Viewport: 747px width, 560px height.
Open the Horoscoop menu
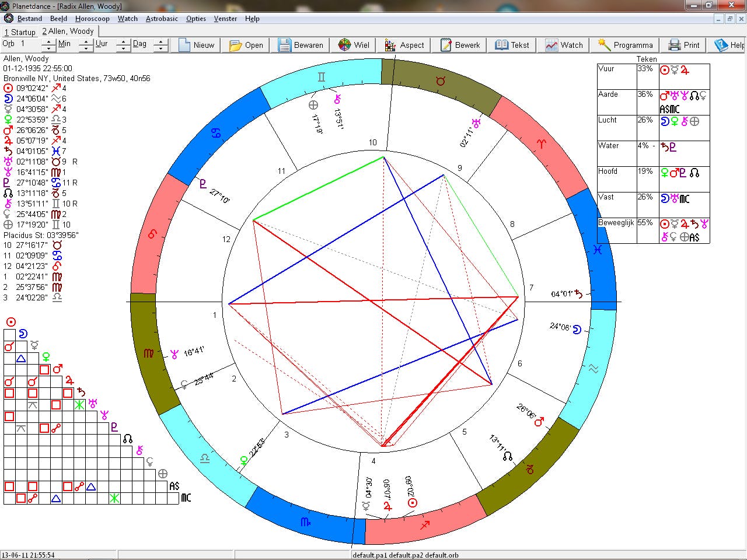point(92,19)
